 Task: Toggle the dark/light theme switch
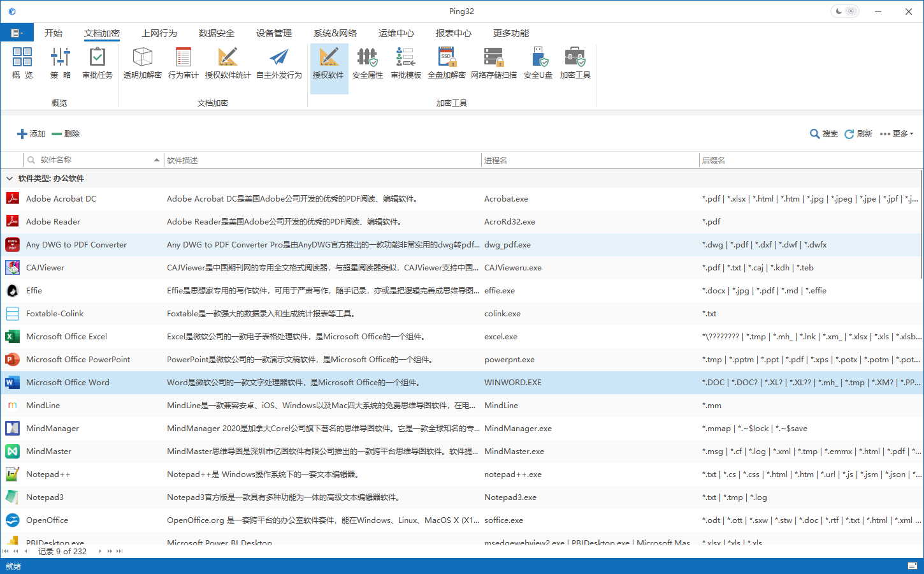click(x=845, y=11)
